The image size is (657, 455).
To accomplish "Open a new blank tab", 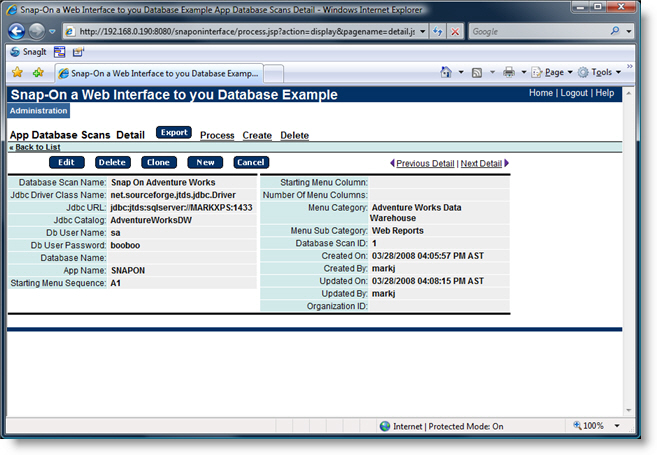I will (x=274, y=74).
